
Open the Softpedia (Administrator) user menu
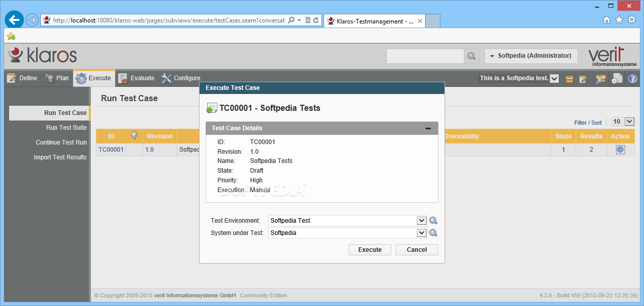click(x=531, y=56)
